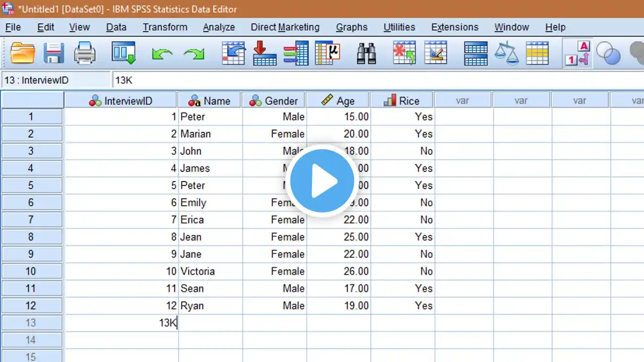Show the Variables information icon
The image size is (644, 362).
click(296, 53)
